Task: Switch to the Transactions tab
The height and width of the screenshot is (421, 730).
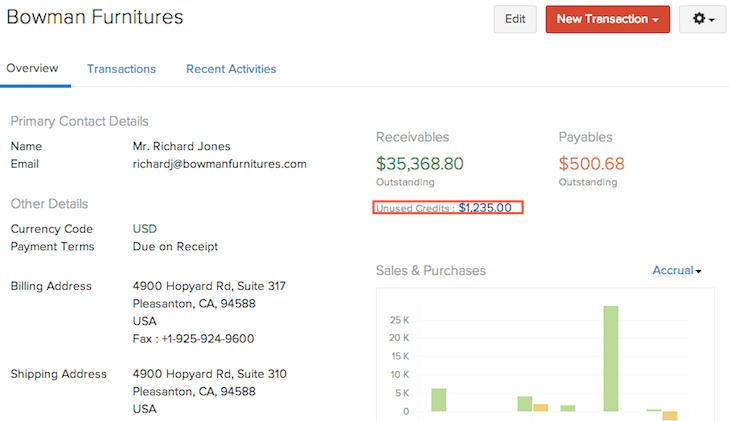Action: (x=121, y=69)
